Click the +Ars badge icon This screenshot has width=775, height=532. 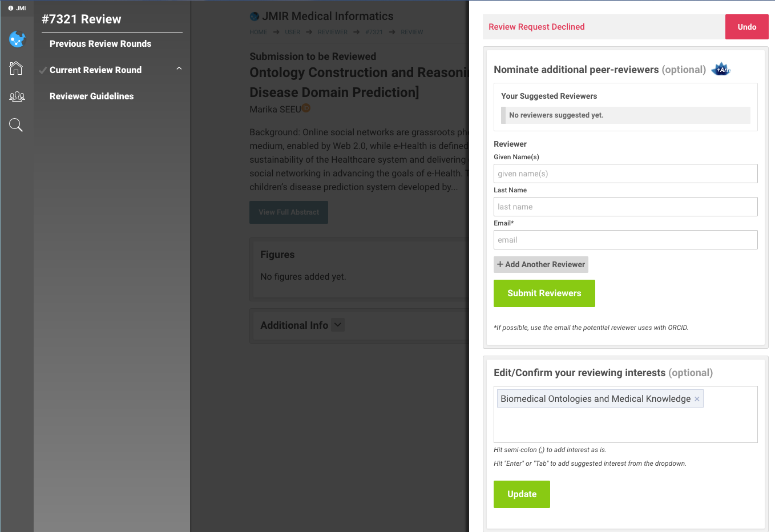click(x=721, y=70)
